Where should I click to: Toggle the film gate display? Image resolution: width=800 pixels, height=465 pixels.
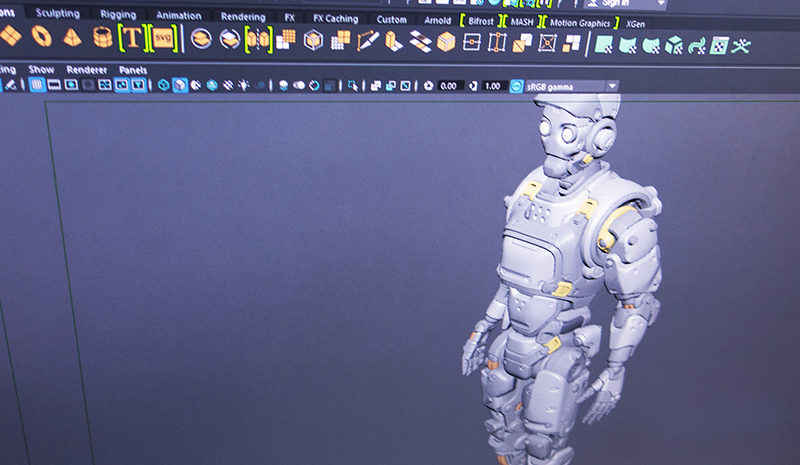click(54, 85)
